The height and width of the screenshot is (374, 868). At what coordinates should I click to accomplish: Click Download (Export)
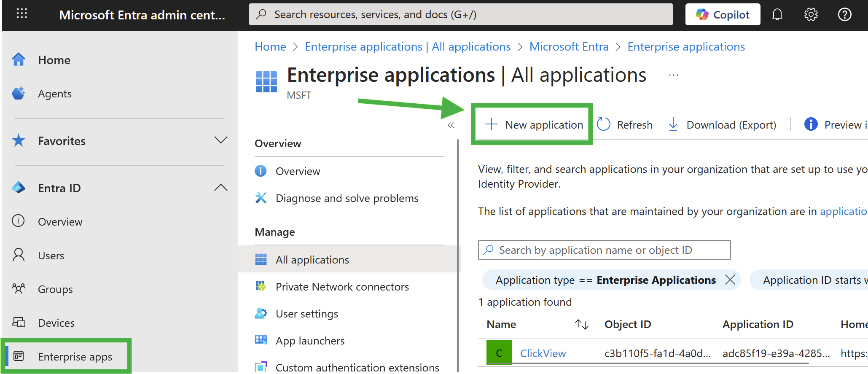[722, 125]
